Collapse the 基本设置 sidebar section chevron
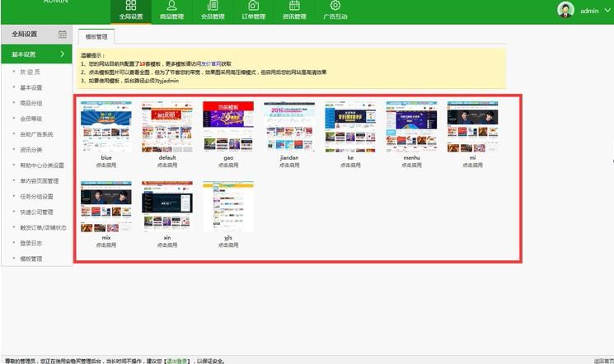 click(x=63, y=54)
